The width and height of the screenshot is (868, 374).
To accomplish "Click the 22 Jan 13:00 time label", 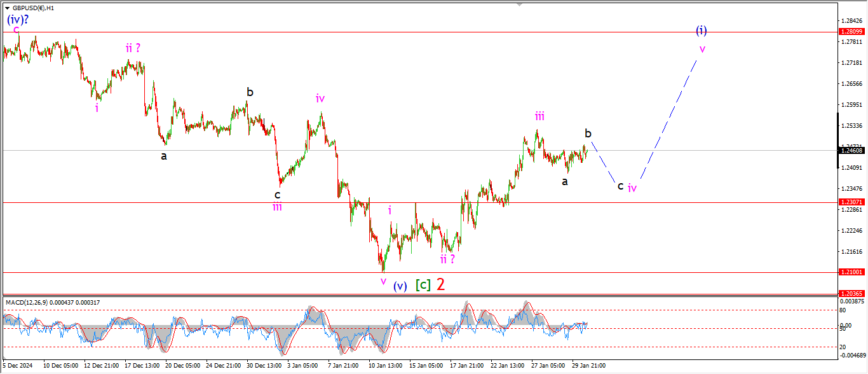I will [508, 366].
